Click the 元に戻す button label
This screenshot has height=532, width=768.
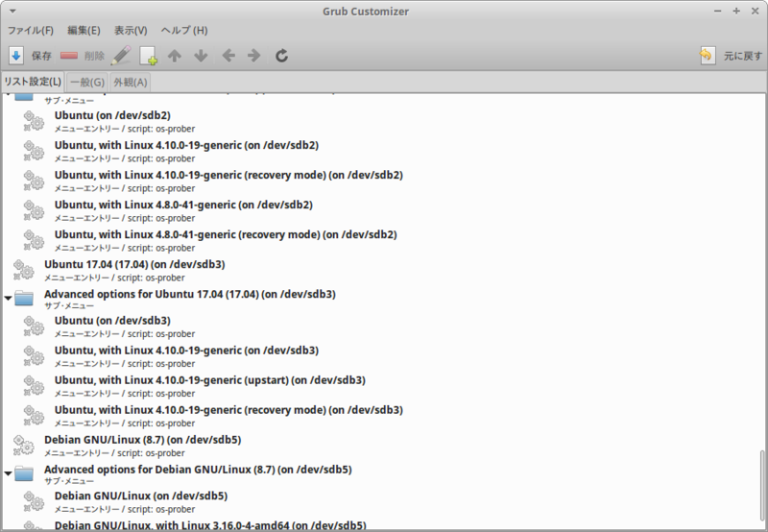(743, 56)
